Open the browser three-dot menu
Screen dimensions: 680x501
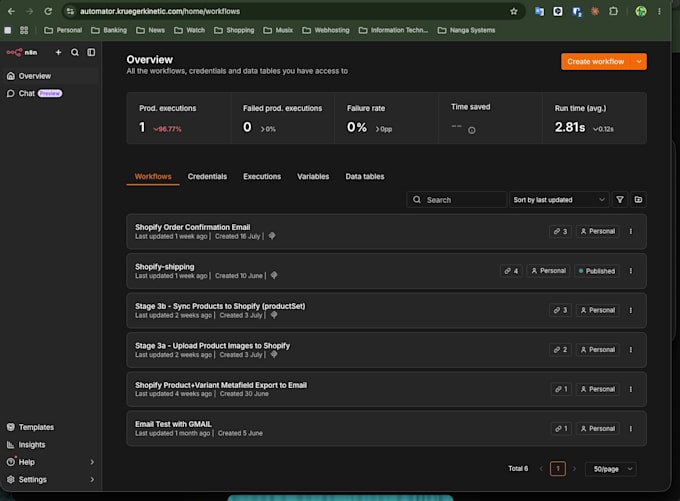tap(659, 11)
